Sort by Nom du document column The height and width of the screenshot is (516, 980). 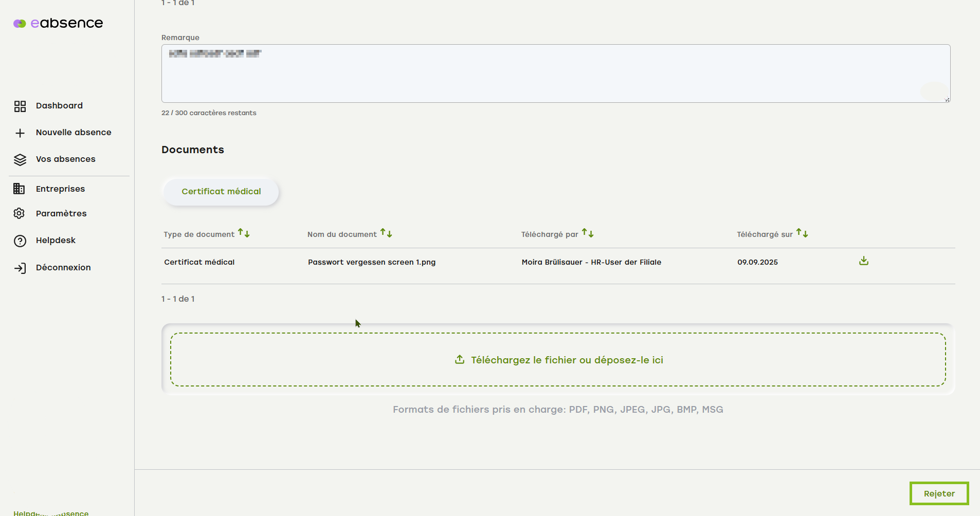pos(386,234)
